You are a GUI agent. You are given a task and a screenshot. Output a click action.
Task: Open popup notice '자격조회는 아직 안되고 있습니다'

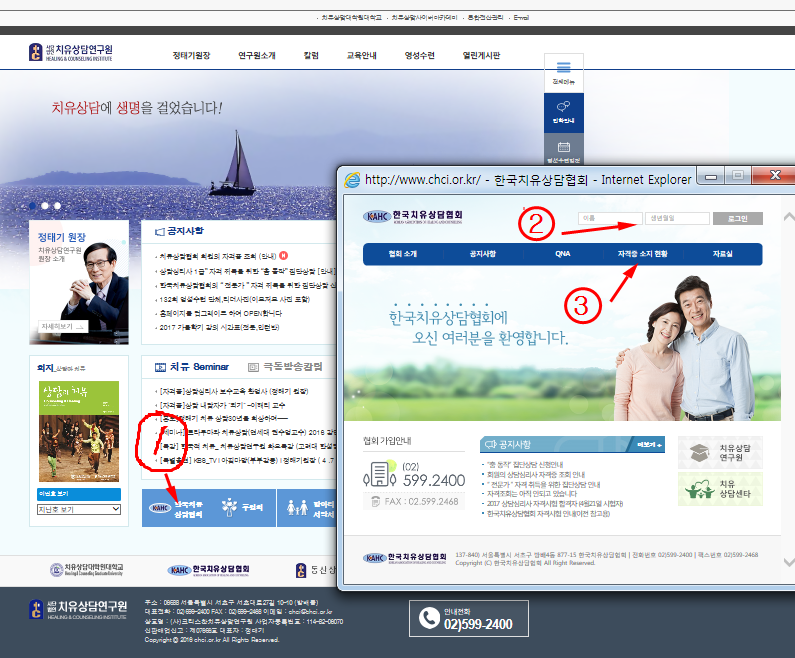[531, 494]
